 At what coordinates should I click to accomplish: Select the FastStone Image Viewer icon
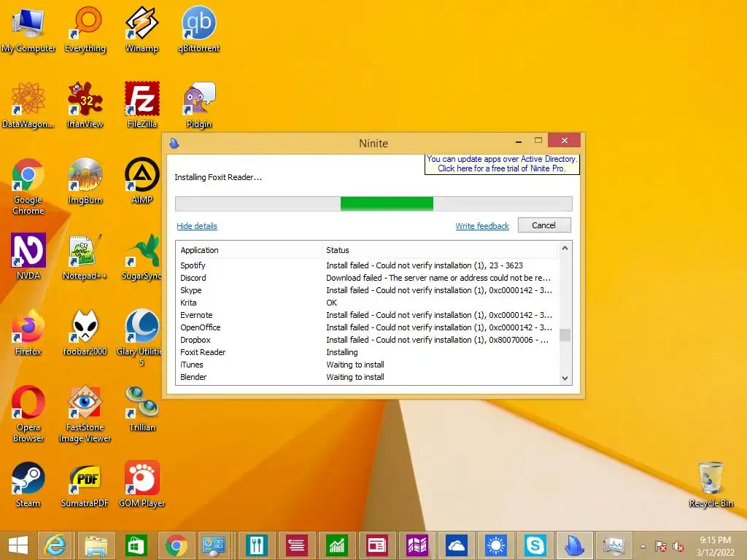(85, 414)
